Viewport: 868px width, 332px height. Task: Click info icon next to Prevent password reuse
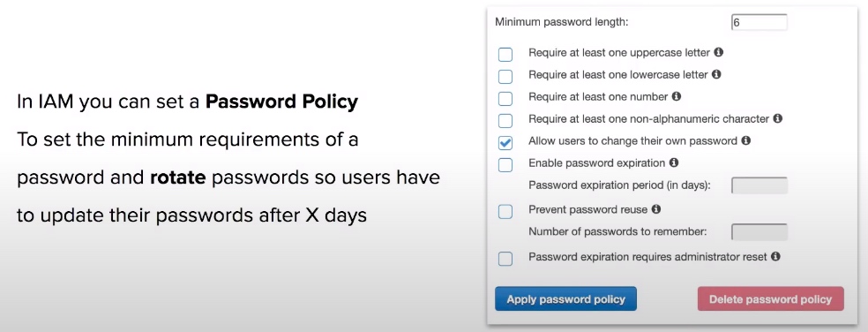point(656,209)
